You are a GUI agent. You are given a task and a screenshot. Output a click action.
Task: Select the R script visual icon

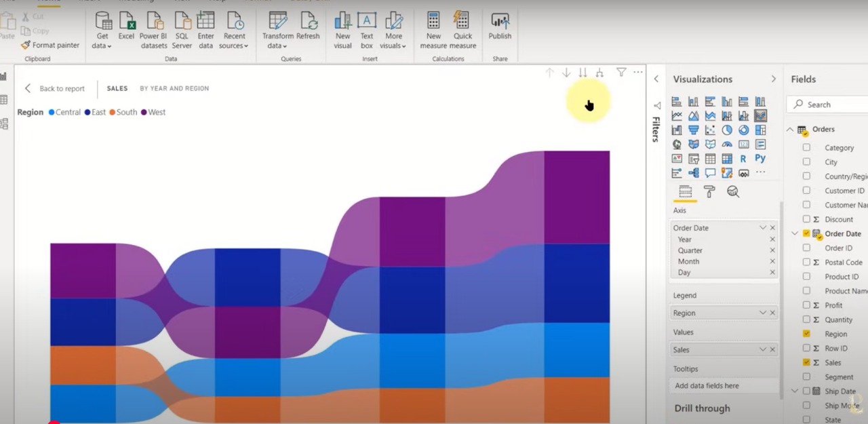(743, 159)
